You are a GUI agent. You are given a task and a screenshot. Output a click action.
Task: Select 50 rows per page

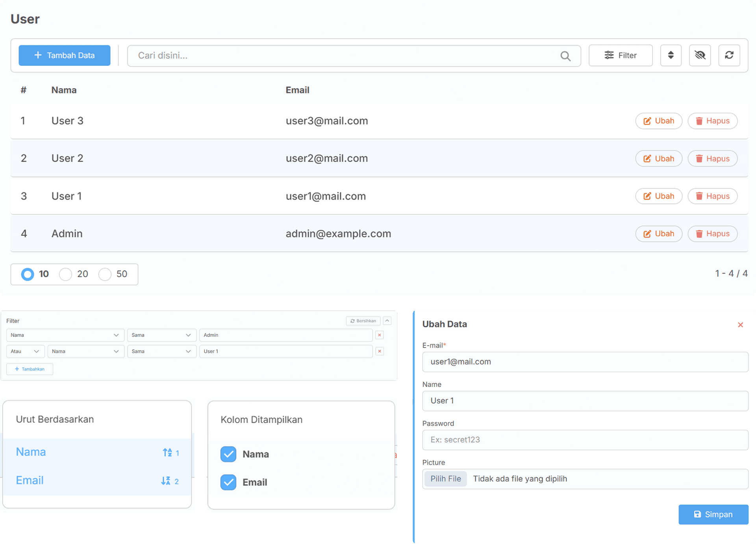click(105, 274)
